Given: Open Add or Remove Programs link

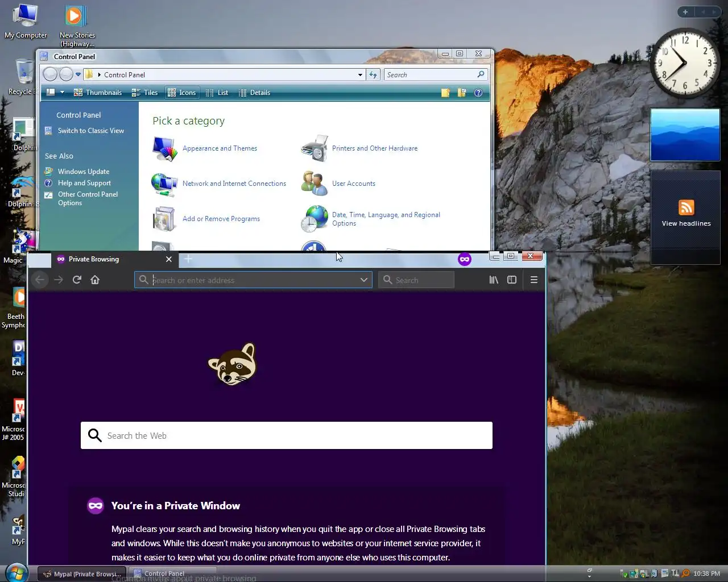Looking at the screenshot, I should click(221, 219).
